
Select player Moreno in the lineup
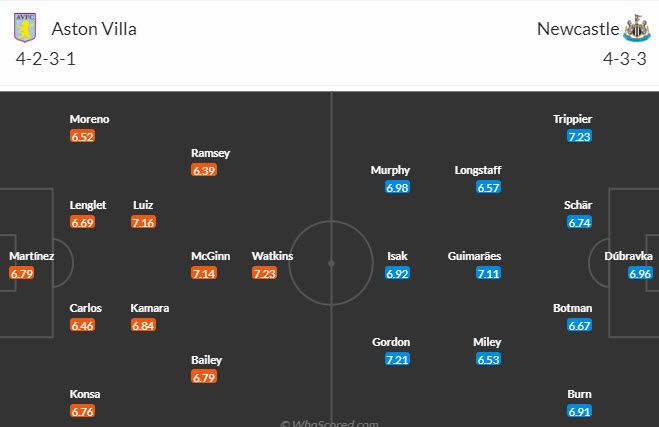pyautogui.click(x=89, y=119)
